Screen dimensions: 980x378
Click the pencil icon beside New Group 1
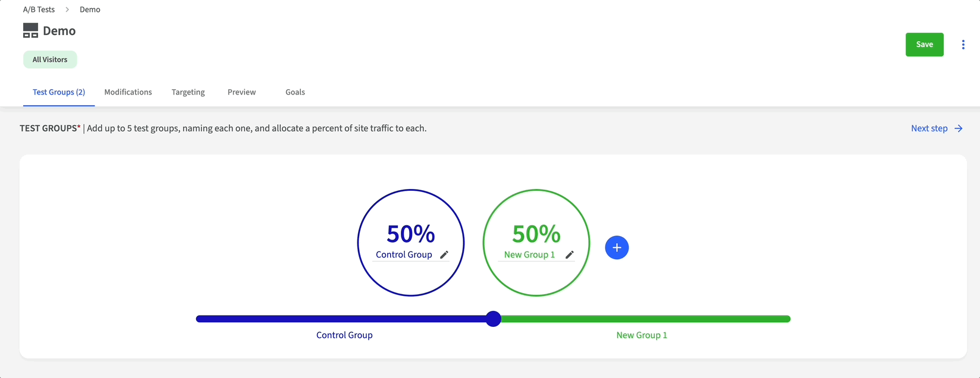570,255
